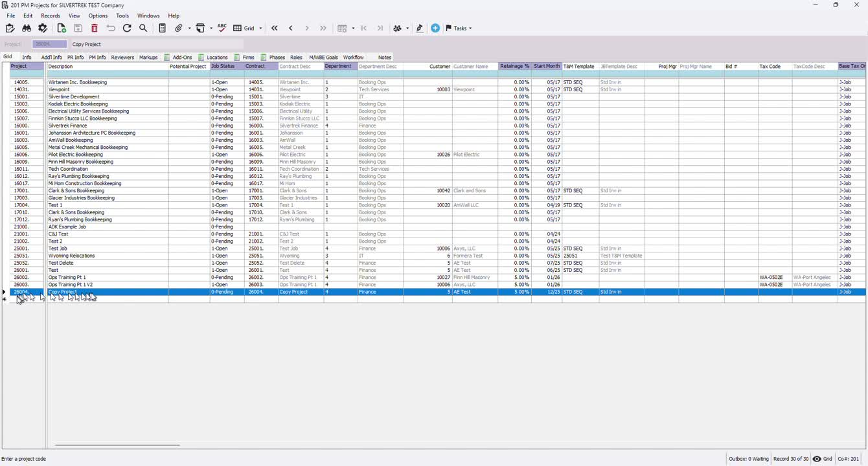Click the clipboard edit icon in toolbar
The width and height of the screenshot is (868, 466).
tap(10, 28)
